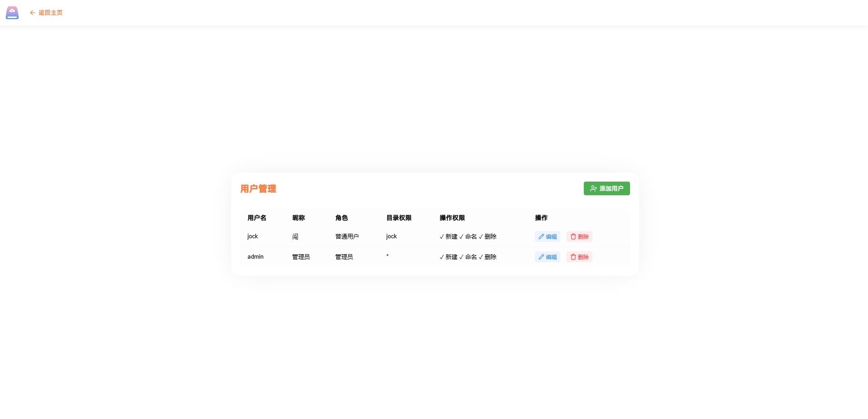Click the 角色 column header
Image resolution: width=868 pixels, height=419 pixels.
[342, 218]
